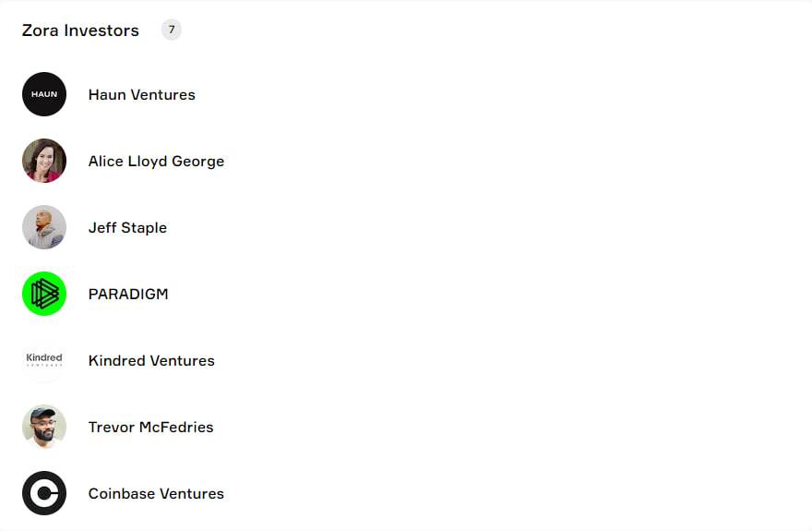Image resolution: width=812 pixels, height=531 pixels.
Task: Click the investor count badge showing 7
Action: 172,30
